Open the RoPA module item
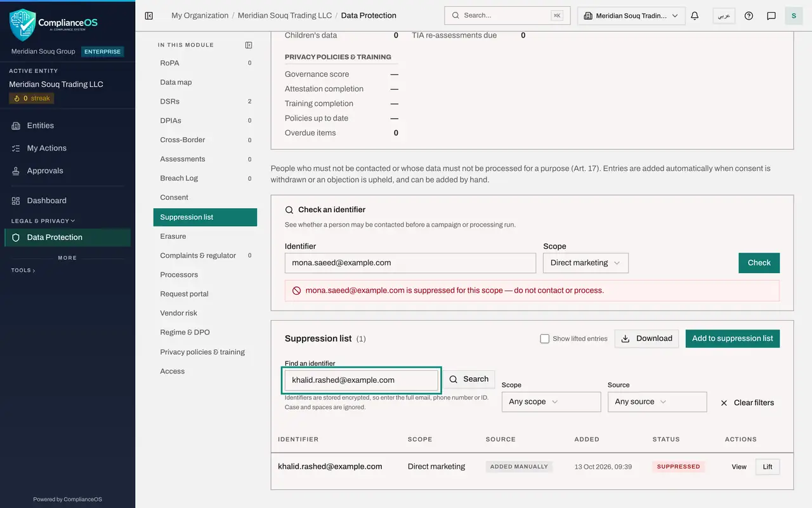 coord(205,63)
